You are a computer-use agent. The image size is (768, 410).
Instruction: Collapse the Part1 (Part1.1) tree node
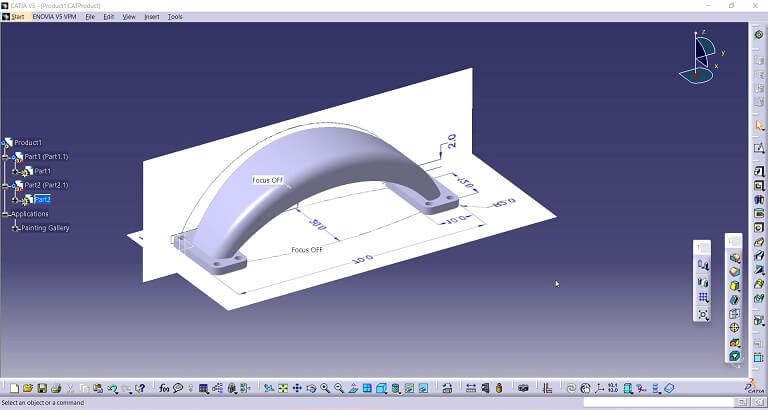5,157
